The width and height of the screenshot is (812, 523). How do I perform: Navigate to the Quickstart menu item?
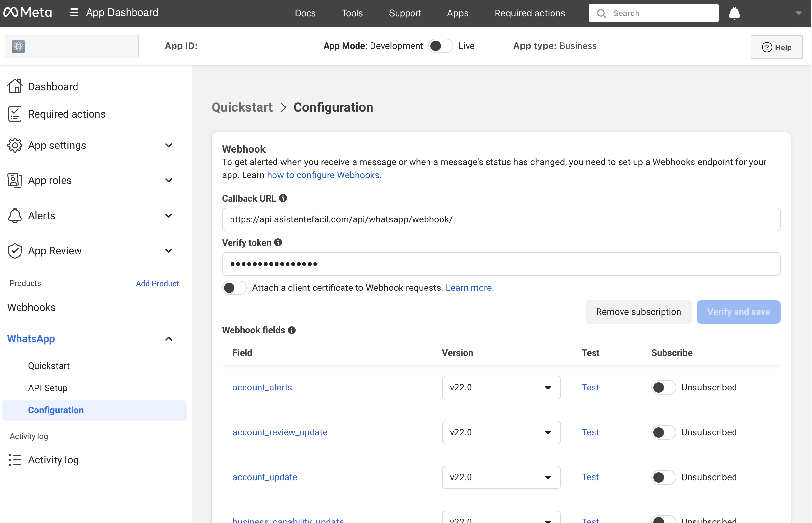tap(49, 365)
